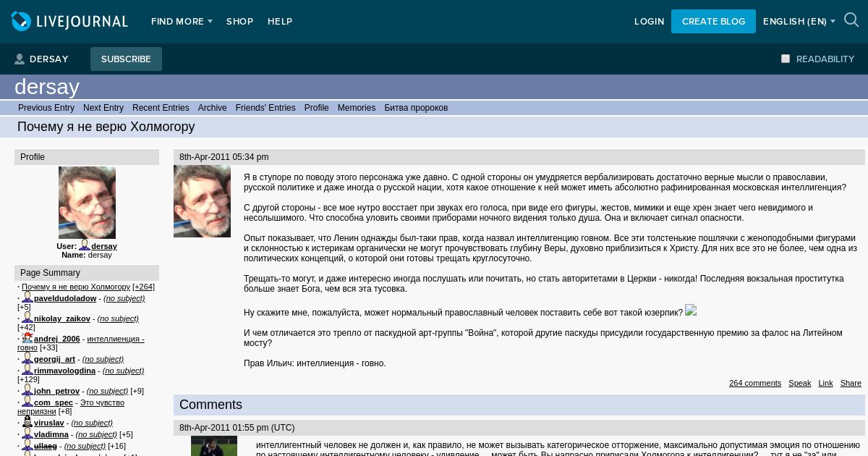Click the comment timestamp 8th-Apr-2011 01:55 pm (UTC)
Screen dimensions: 868x456
point(237,428)
